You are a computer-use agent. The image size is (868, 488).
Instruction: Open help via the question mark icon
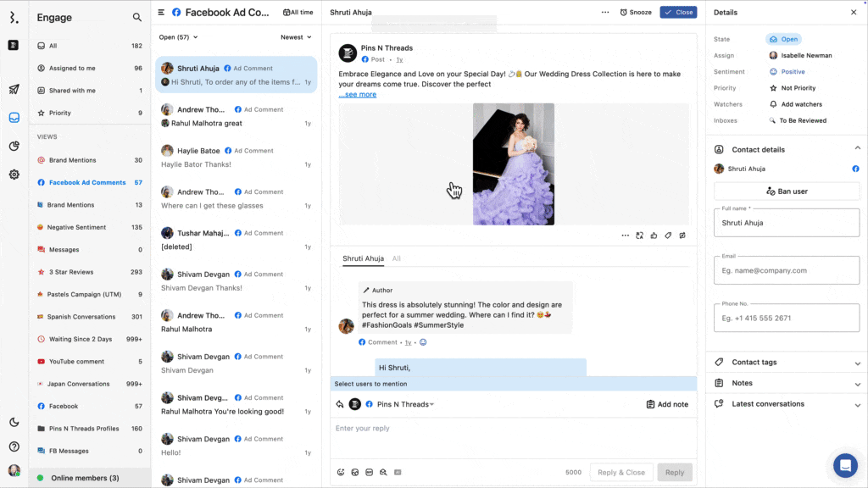point(13,446)
